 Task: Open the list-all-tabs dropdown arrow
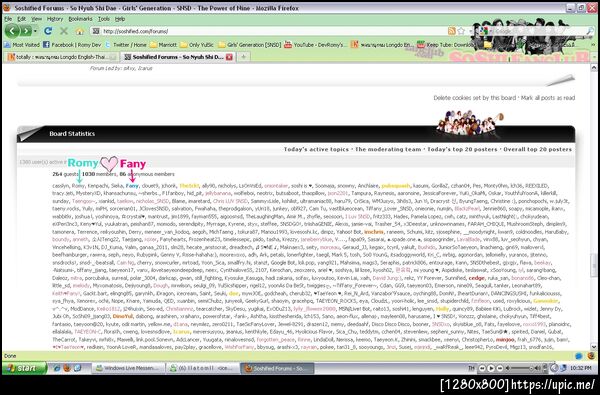(595, 57)
